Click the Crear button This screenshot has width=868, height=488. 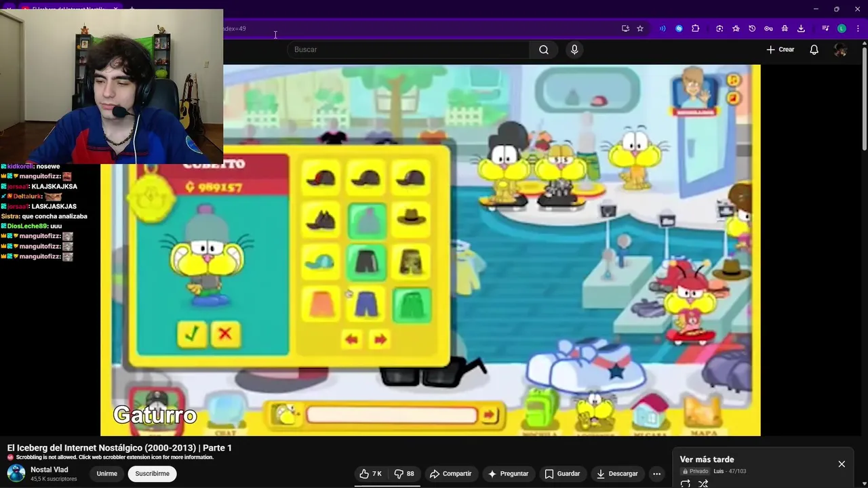pos(780,49)
